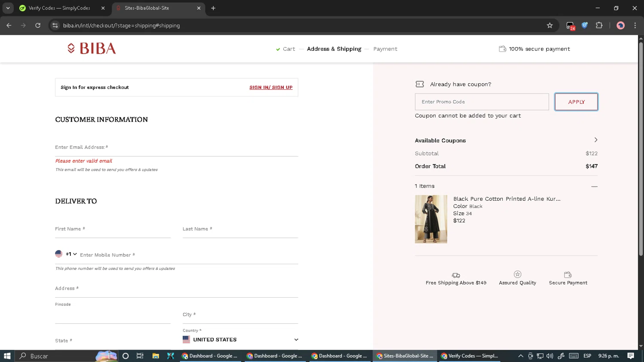Close the Verify Codes tab
This screenshot has width=644, height=362.
tap(103, 8)
